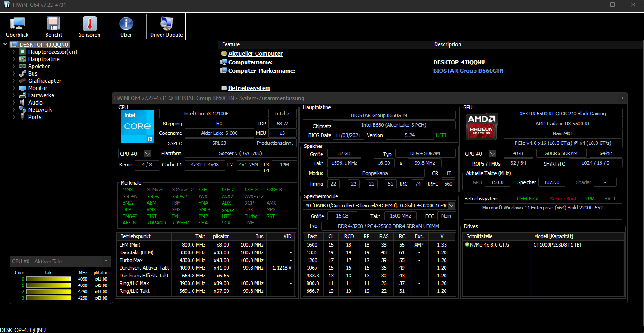Image resolution: width=644 pixels, height=333 pixels.
Task: Click the Speicher tree icon
Action: pos(23,67)
